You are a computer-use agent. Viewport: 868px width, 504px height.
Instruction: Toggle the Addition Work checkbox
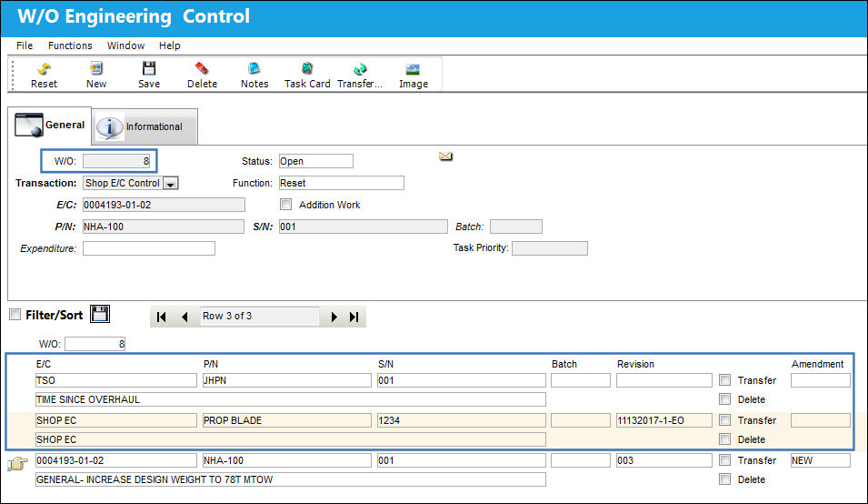(285, 205)
